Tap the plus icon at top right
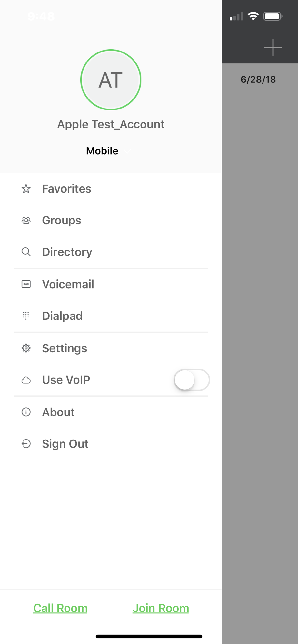Viewport: 298px width, 644px height. point(273,48)
